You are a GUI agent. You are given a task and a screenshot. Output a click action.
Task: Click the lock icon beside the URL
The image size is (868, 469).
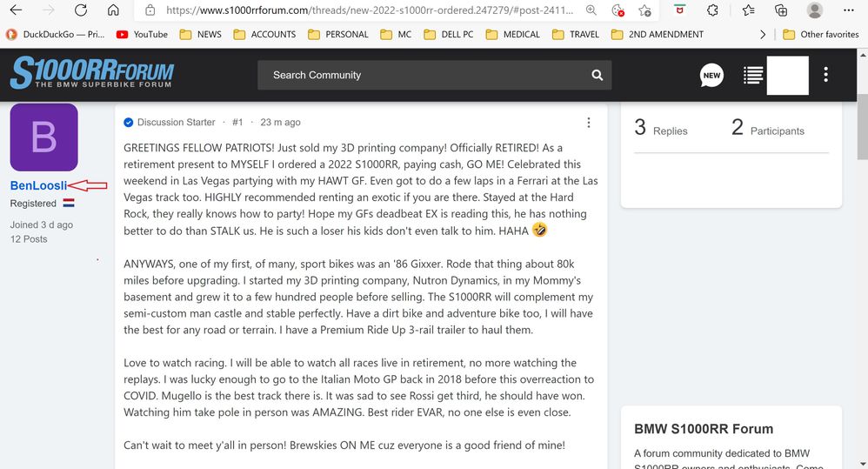[x=150, y=10]
